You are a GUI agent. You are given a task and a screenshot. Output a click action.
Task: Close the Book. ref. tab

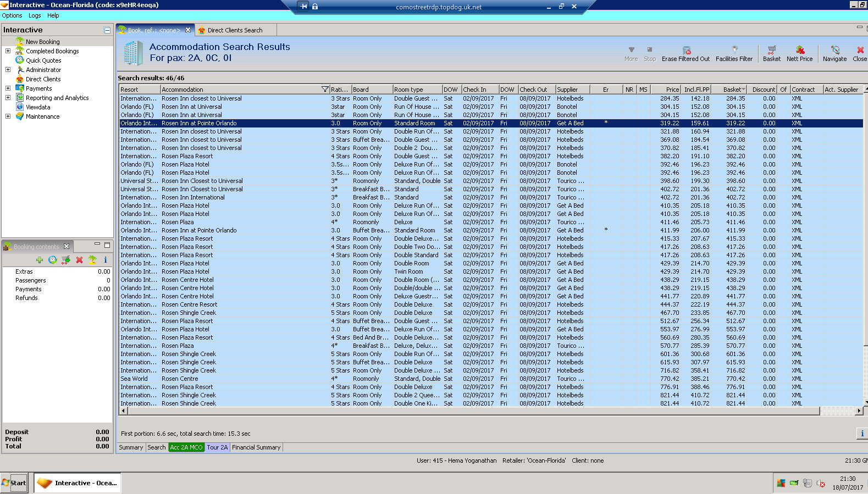188,30
